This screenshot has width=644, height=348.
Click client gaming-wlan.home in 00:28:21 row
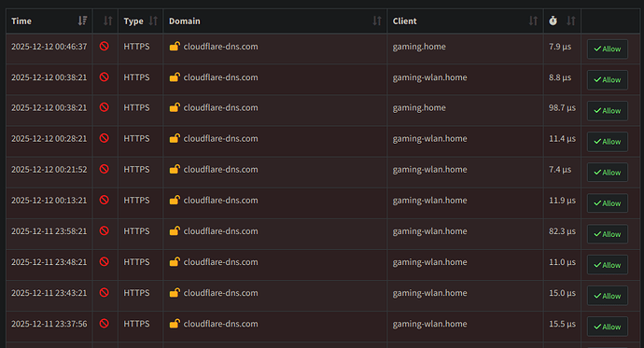(x=429, y=139)
